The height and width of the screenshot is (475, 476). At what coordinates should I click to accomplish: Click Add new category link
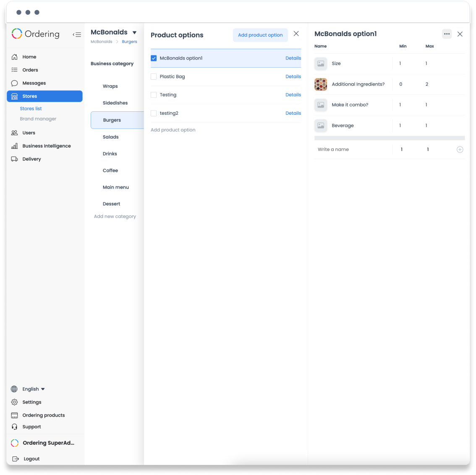(x=115, y=216)
